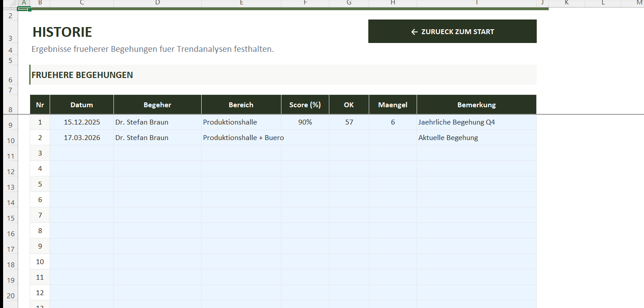644x308 pixels.
Task: Click the cell containing Aktuelle Begehung
Action: (x=448, y=137)
